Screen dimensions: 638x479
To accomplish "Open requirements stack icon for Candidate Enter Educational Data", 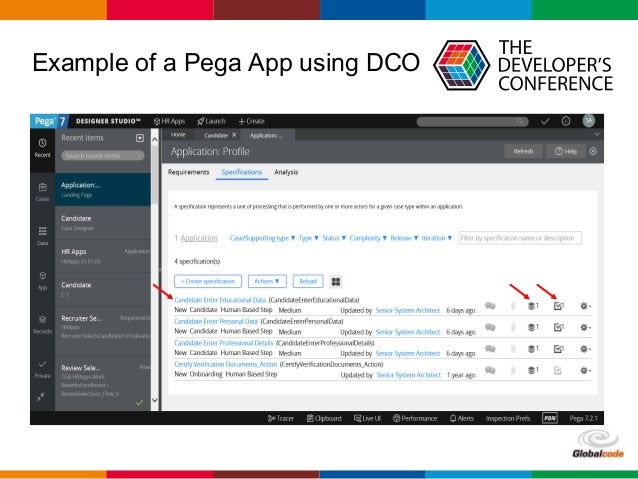I will tap(533, 306).
